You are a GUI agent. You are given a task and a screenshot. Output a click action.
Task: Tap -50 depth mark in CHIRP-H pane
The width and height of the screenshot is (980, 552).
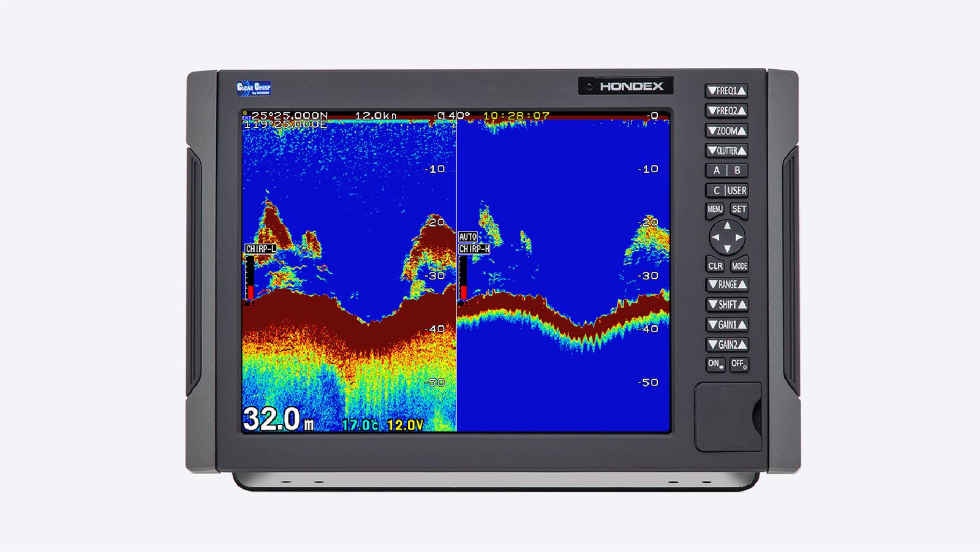(x=648, y=382)
